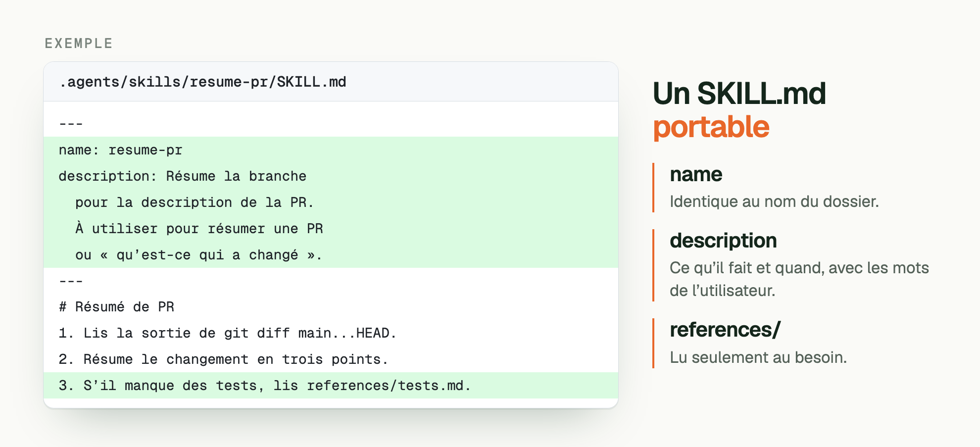Click step 3 mentioning references/tests.md

pyautogui.click(x=265, y=386)
